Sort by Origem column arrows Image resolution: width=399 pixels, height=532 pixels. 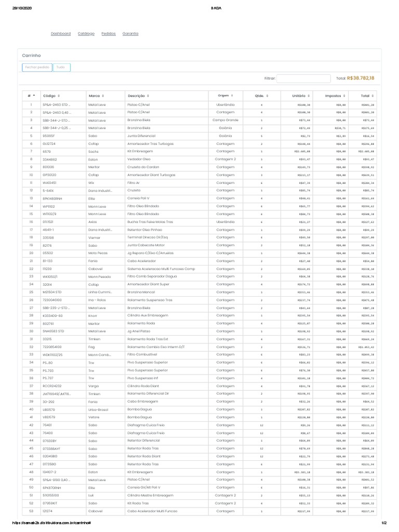pos(232,96)
